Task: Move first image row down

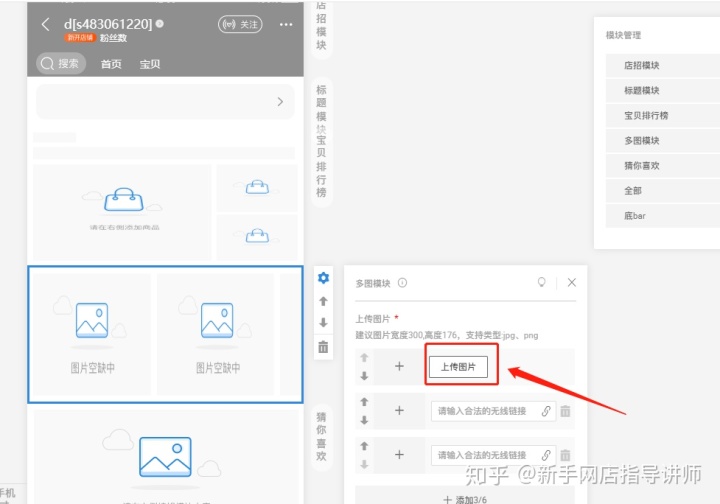Action: coord(364,376)
